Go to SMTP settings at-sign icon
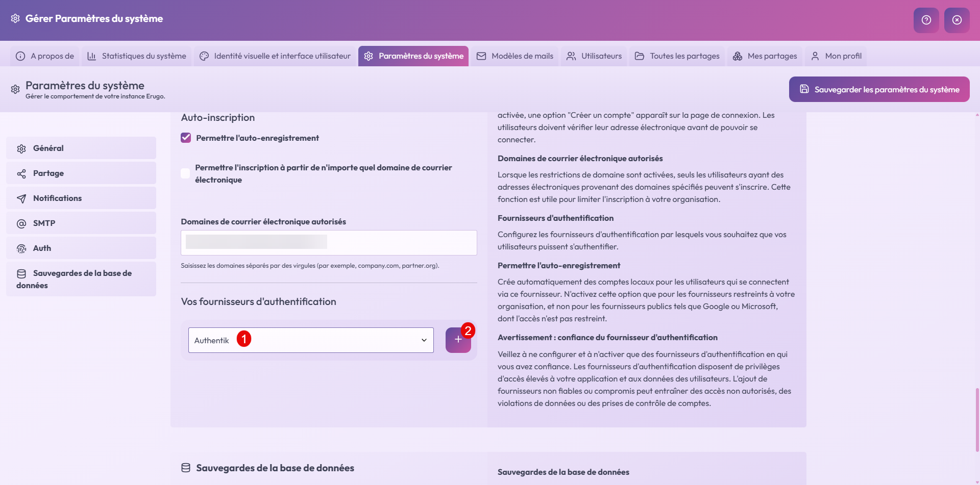980x485 pixels. pos(21,223)
